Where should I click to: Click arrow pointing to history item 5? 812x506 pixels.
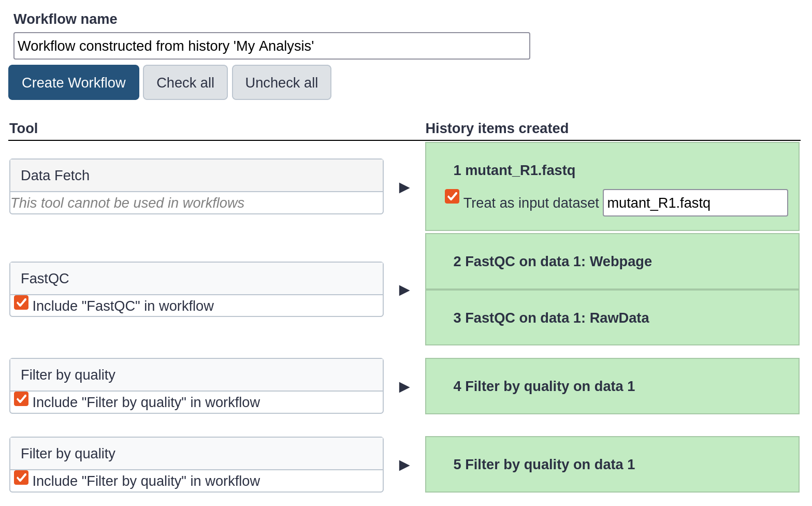pos(404,465)
